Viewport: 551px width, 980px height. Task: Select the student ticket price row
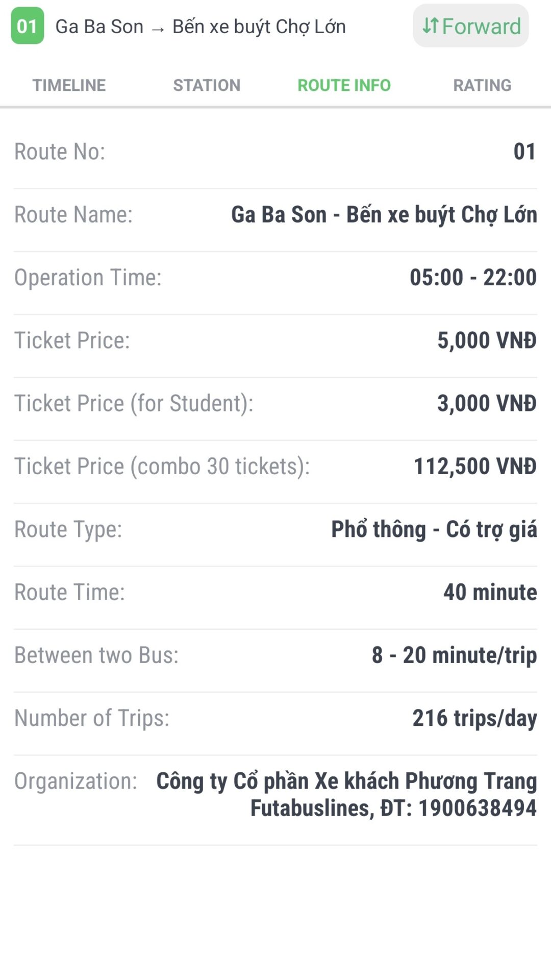pyautogui.click(x=275, y=403)
